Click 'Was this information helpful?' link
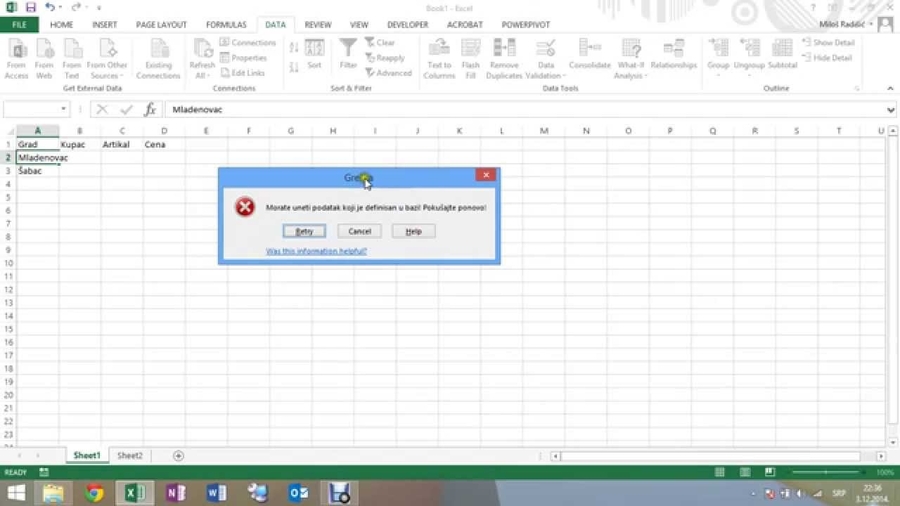Screen dimensions: 900x506 316,251
